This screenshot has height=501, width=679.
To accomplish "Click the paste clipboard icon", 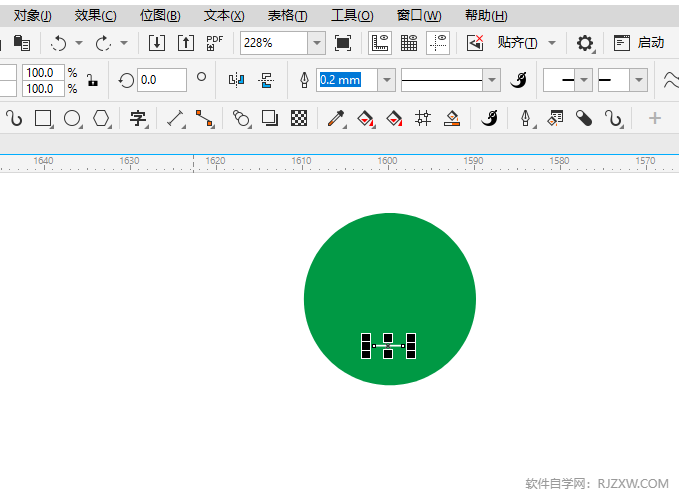I will [22, 43].
